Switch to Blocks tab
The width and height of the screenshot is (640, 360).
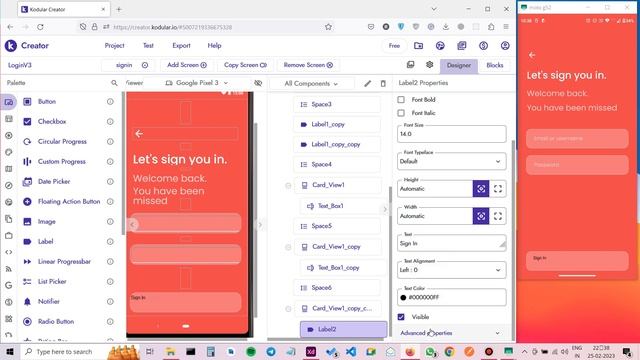click(x=495, y=65)
